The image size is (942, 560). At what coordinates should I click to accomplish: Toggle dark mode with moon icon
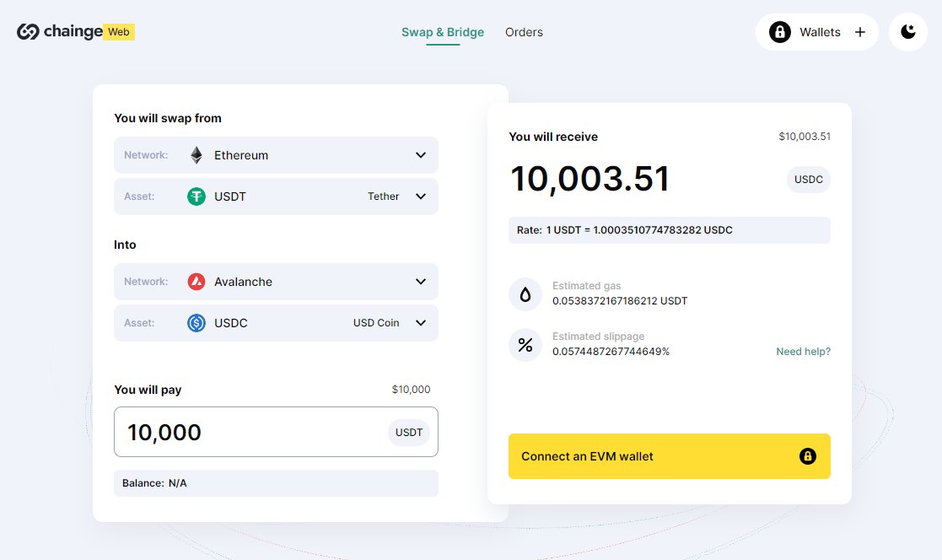point(907,32)
